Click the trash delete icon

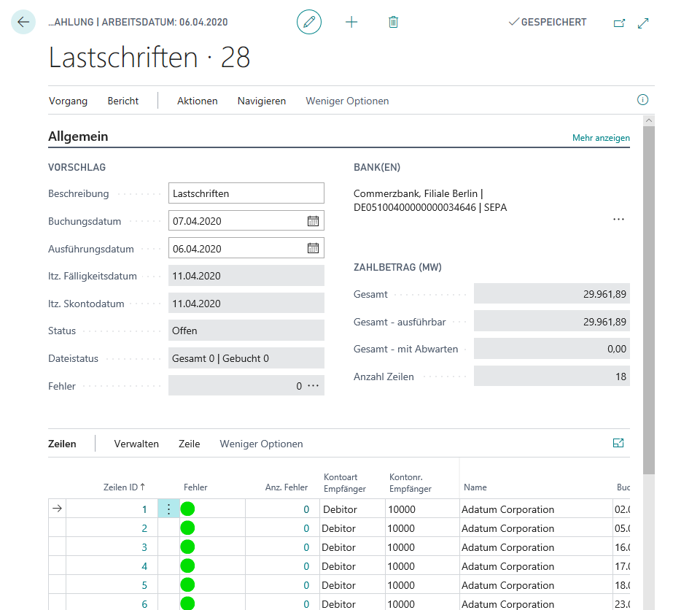(394, 22)
